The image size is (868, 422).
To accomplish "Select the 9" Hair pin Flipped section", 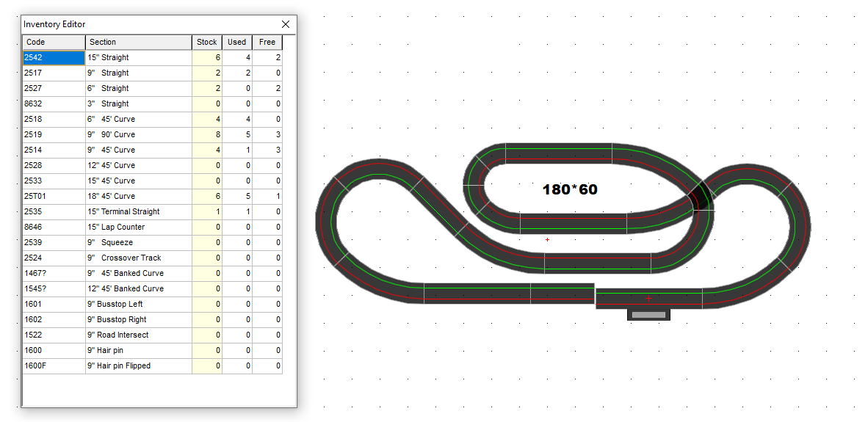I will point(139,366).
